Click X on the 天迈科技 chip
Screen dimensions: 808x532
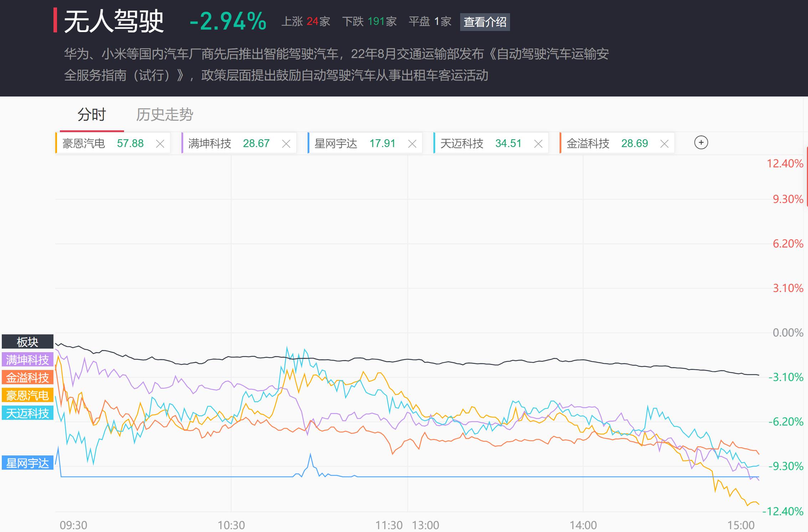click(x=538, y=144)
